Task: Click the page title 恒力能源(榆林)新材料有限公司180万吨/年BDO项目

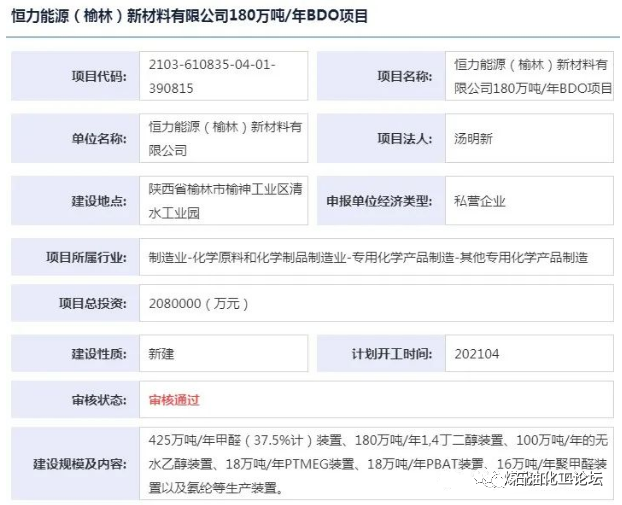Action: point(190,16)
